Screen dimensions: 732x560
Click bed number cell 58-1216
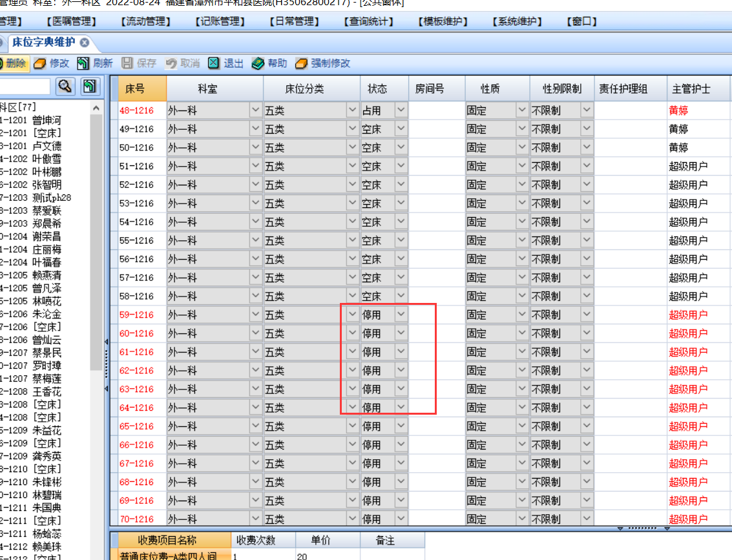click(142, 296)
